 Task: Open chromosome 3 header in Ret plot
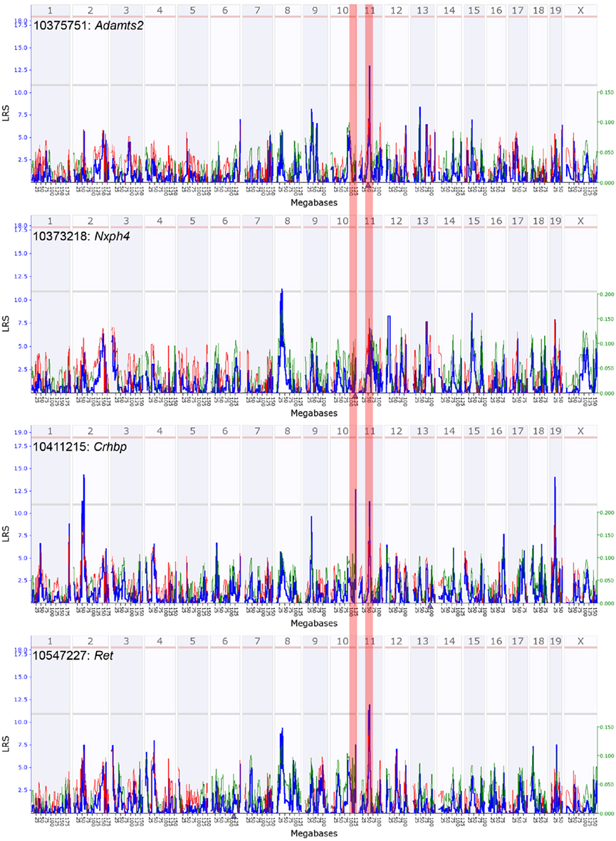point(126,641)
